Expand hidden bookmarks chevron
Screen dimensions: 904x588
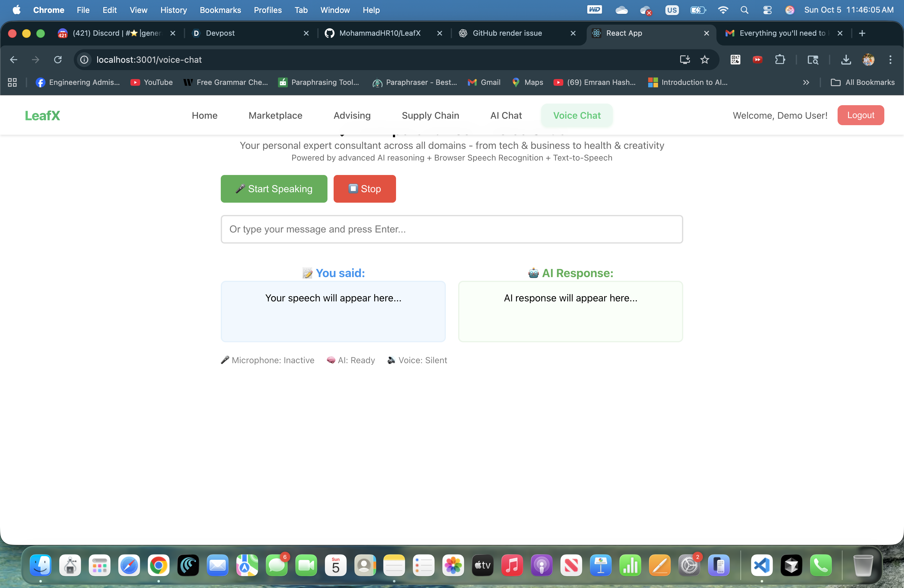pyautogui.click(x=806, y=82)
